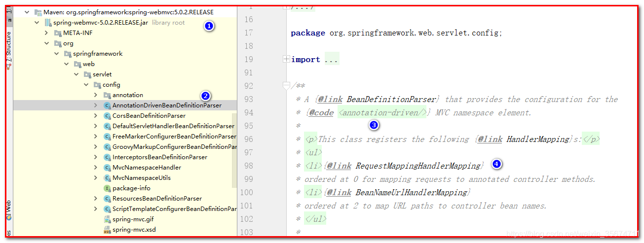Image resolution: width=644 pixels, height=243 pixels.
Task: Click the FreeMarkerConfigurerBeanDefinitionParser class icon
Action: pyautogui.click(x=107, y=136)
